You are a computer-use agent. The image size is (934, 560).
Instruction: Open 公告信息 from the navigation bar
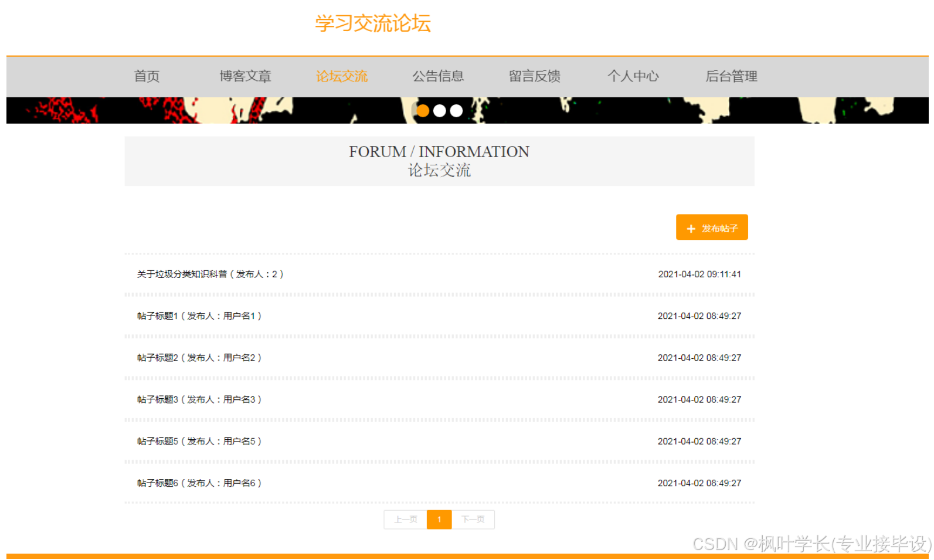(x=438, y=76)
